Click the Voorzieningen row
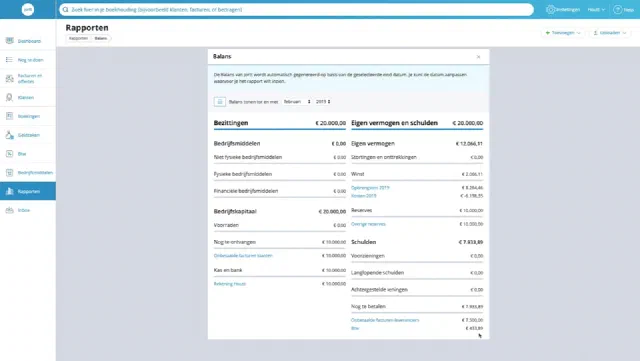The width and height of the screenshot is (640, 361). point(417,256)
